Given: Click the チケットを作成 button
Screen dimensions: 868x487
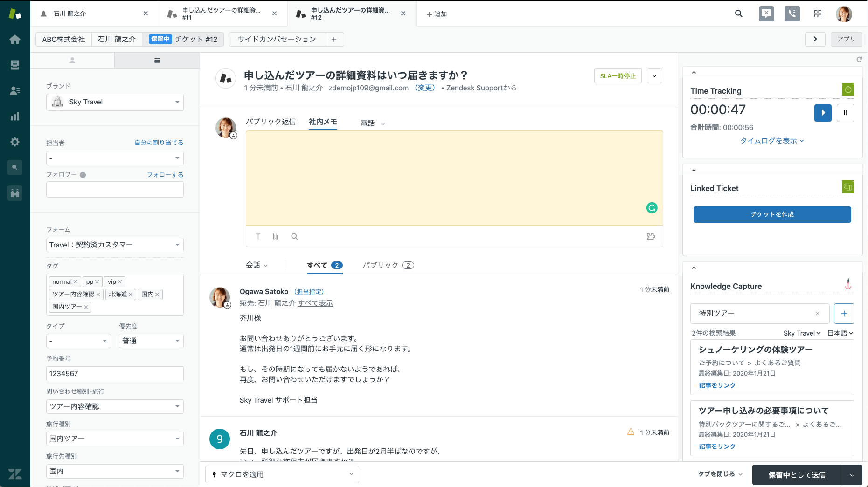Looking at the screenshot, I should (x=772, y=214).
